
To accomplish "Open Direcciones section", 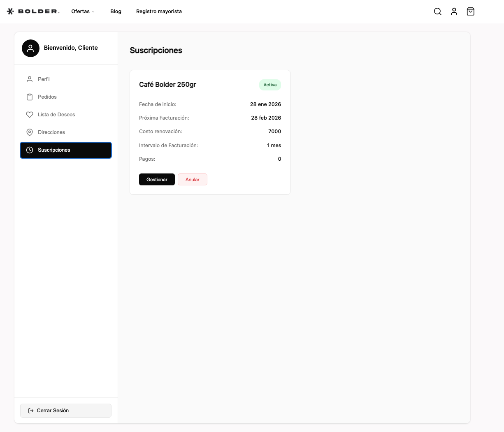I will pos(66,132).
